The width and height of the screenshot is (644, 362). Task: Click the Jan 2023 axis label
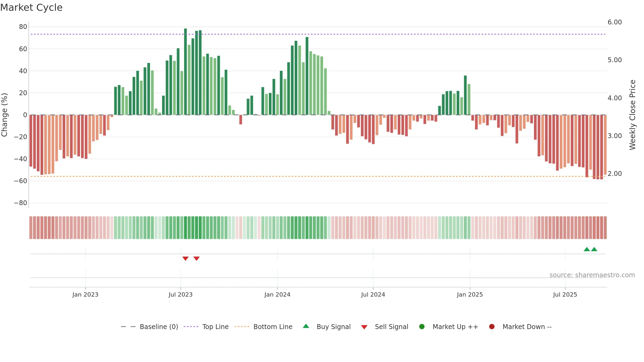coord(85,294)
